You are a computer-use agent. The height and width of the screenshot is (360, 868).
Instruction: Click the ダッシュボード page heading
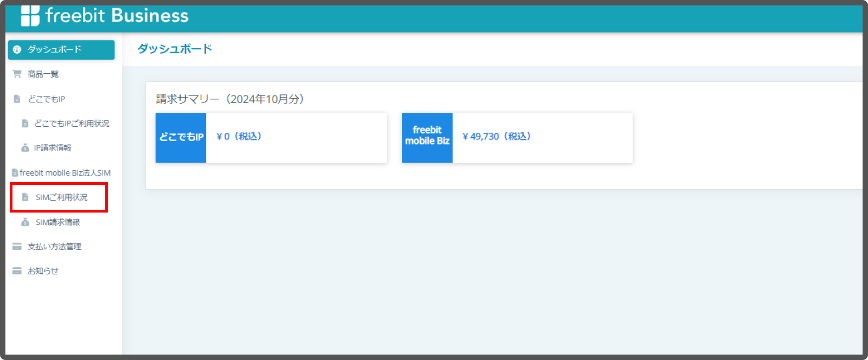click(175, 49)
